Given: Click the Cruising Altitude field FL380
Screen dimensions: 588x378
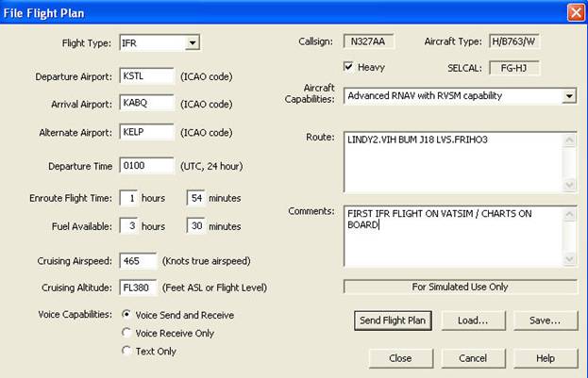Looking at the screenshot, I should (137, 288).
